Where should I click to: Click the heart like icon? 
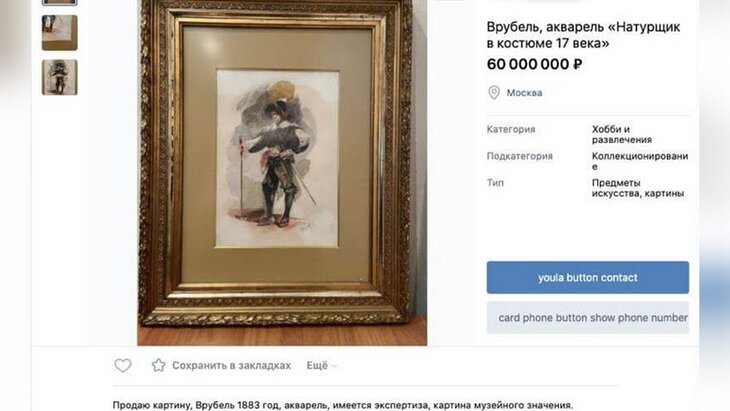click(x=122, y=366)
